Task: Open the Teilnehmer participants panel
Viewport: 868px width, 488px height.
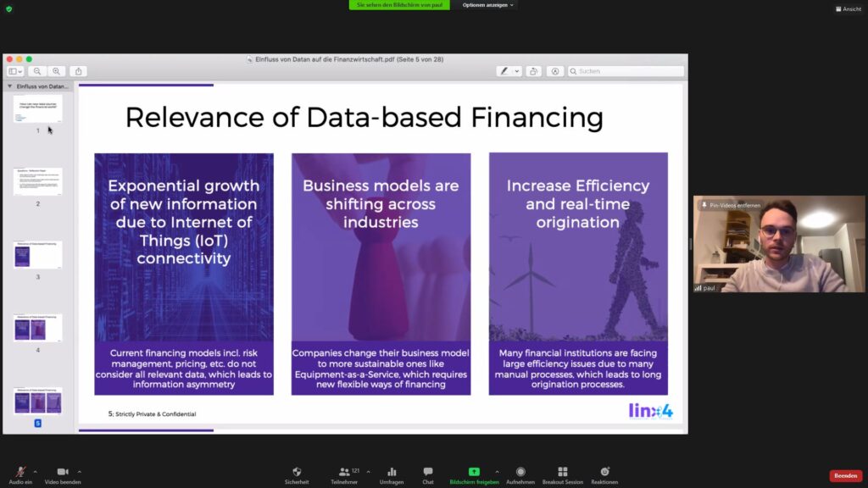Action: pos(345,474)
